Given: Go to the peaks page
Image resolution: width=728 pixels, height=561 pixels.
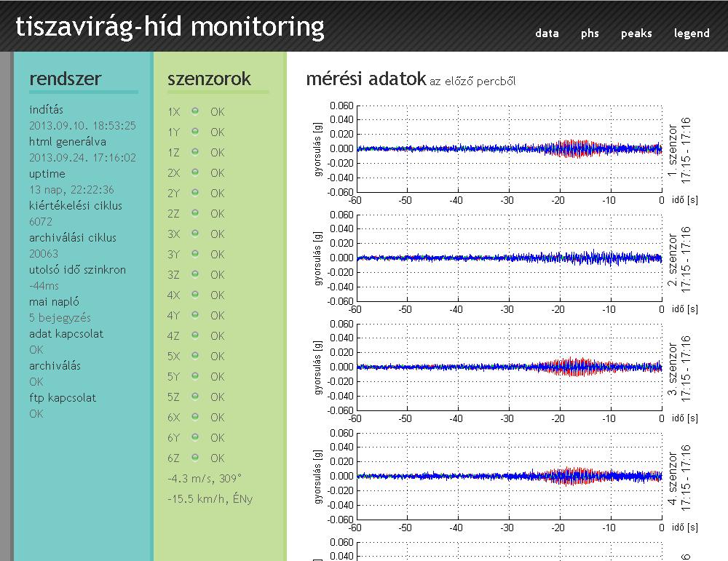Looking at the screenshot, I should pos(636,33).
